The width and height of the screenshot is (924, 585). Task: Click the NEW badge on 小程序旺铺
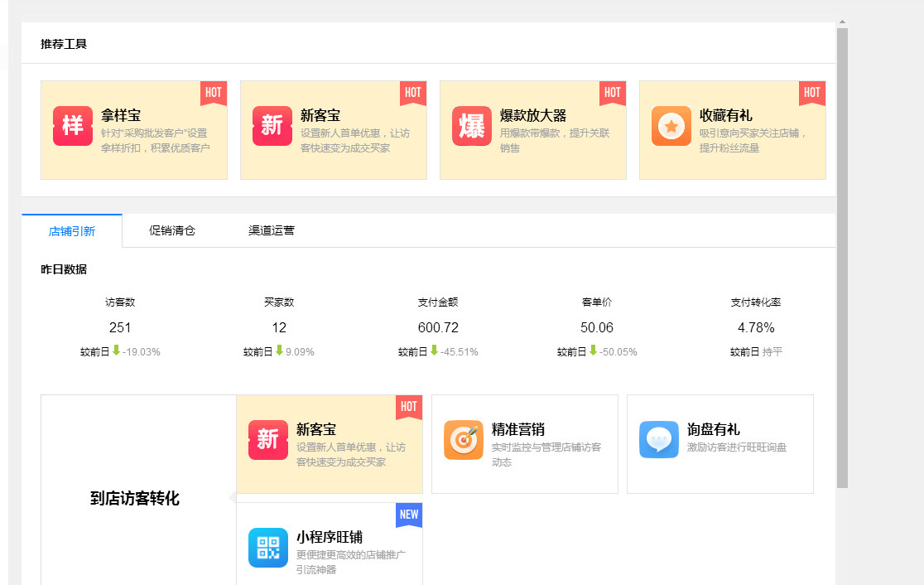[408, 515]
